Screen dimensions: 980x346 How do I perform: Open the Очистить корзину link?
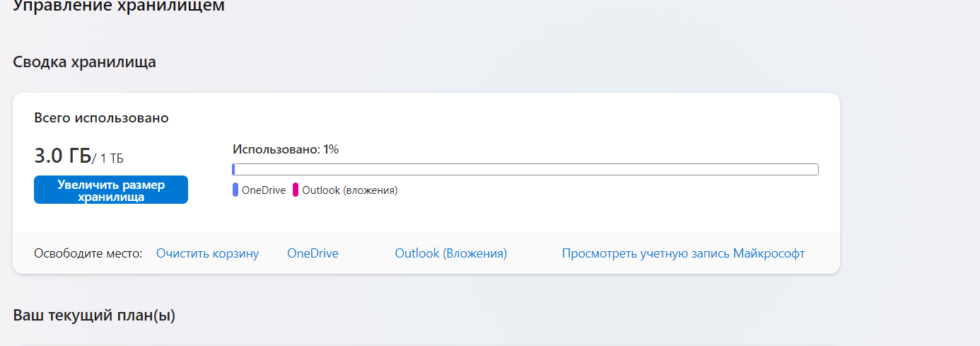point(207,253)
